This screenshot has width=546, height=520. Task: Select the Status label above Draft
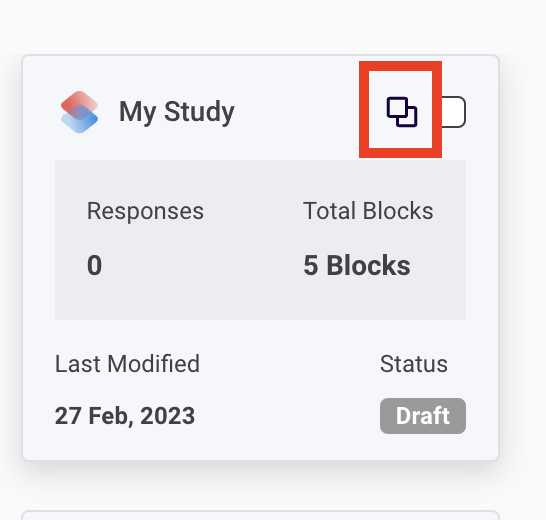click(x=414, y=364)
